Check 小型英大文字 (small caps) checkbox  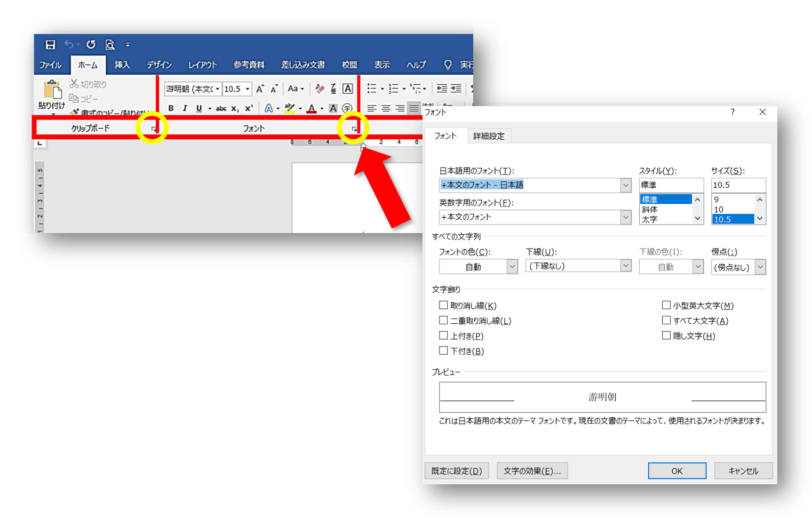(x=666, y=305)
